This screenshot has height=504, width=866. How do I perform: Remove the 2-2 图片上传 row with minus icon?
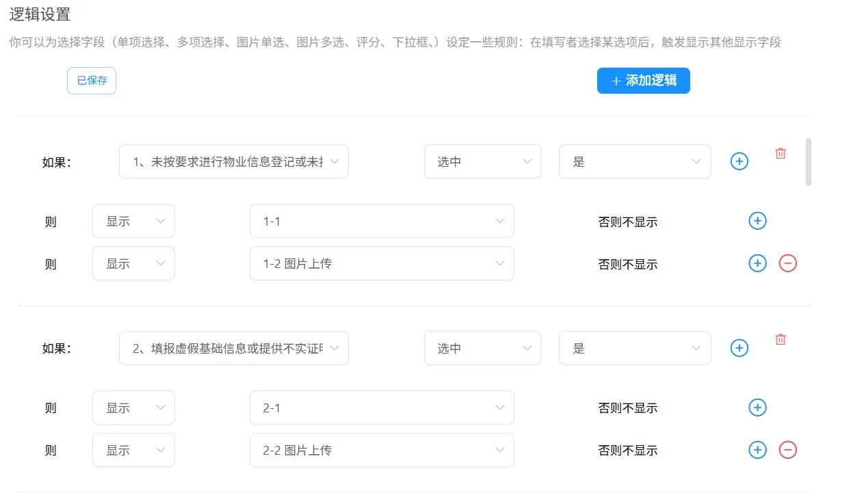[788, 450]
